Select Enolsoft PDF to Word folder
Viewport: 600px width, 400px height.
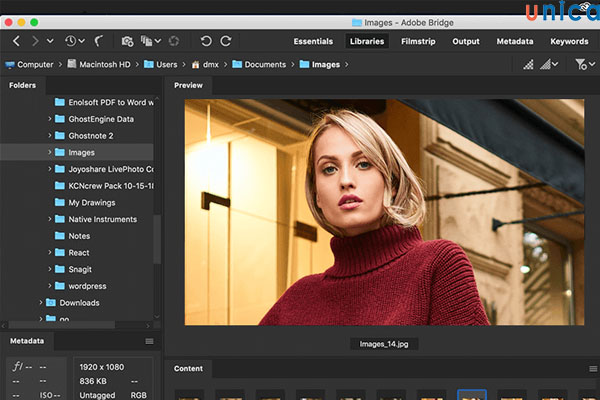104,102
